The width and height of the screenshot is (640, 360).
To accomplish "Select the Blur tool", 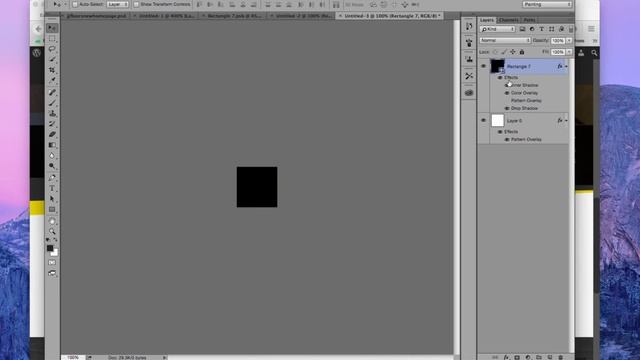I will (52, 156).
